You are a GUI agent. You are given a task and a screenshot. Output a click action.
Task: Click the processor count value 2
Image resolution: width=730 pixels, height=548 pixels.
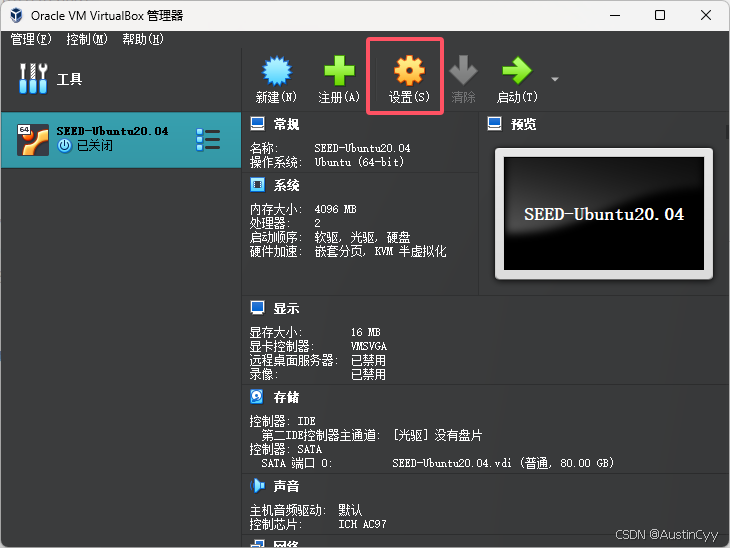(318, 223)
